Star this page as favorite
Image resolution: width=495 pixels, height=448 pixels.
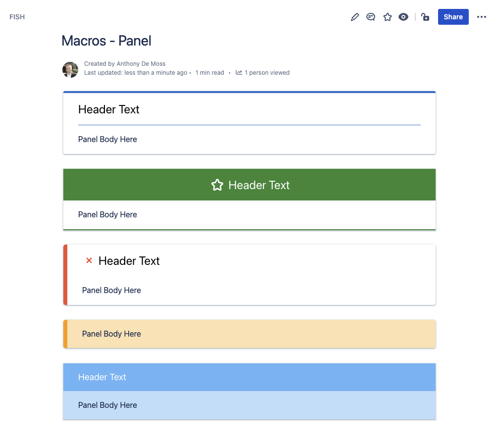pyautogui.click(x=388, y=17)
